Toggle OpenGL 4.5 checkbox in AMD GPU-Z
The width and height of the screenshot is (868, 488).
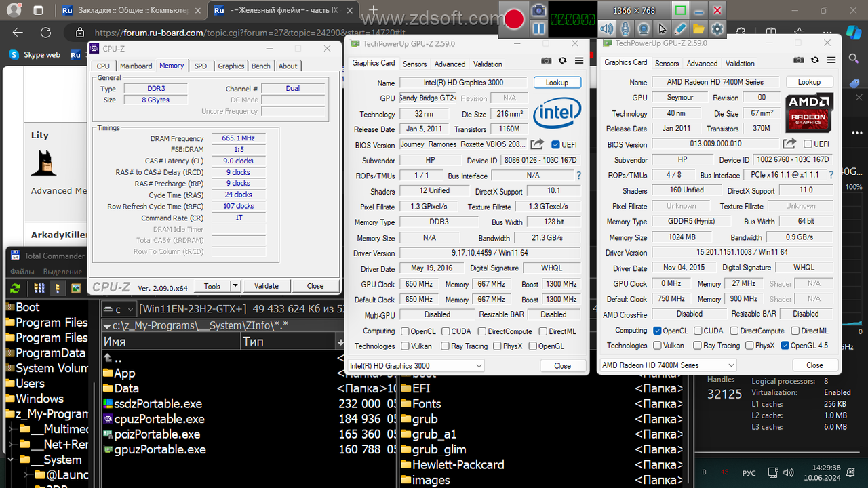[x=785, y=346]
